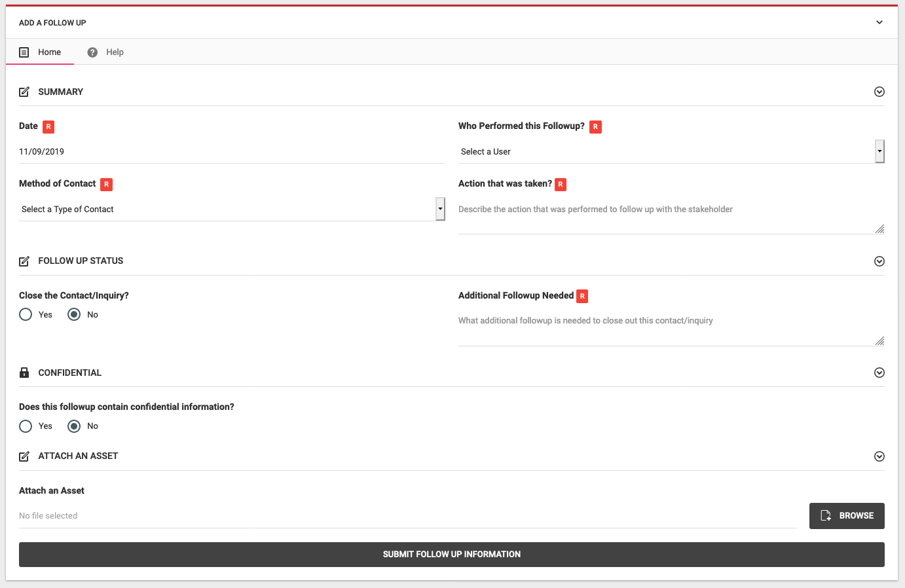Click the Summary section edit icon
The height and width of the screenshot is (588, 905).
coord(24,92)
